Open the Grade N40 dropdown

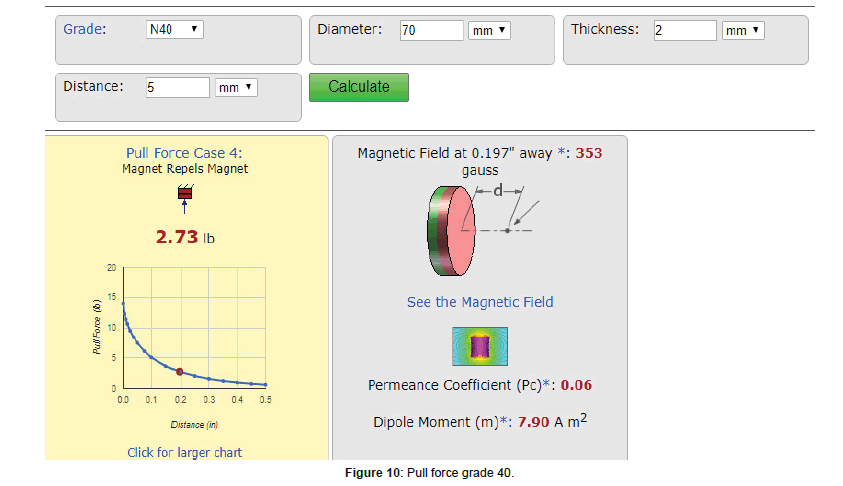tap(174, 30)
